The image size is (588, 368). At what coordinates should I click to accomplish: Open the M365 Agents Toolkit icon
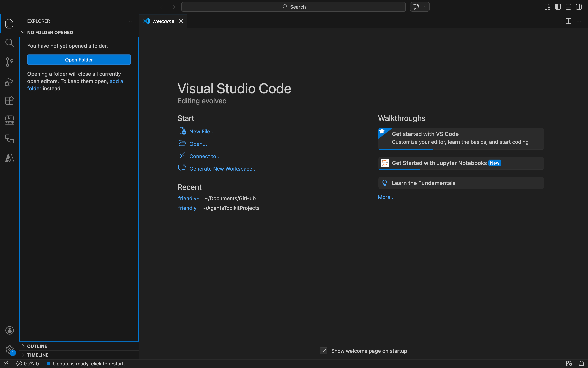click(x=9, y=120)
